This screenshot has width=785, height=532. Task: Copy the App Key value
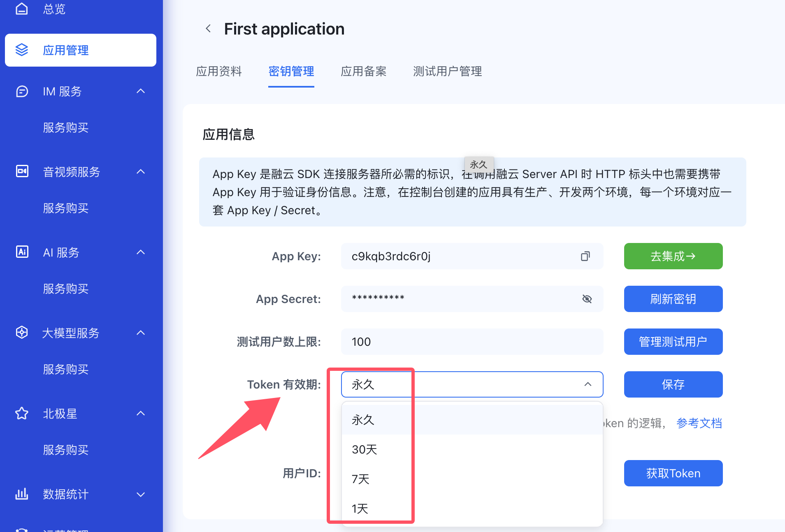click(x=585, y=256)
